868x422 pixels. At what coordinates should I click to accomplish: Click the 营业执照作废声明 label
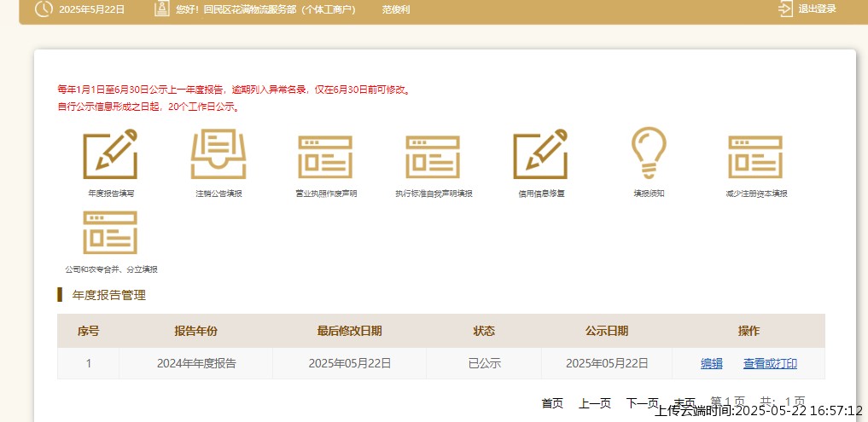[326, 194]
